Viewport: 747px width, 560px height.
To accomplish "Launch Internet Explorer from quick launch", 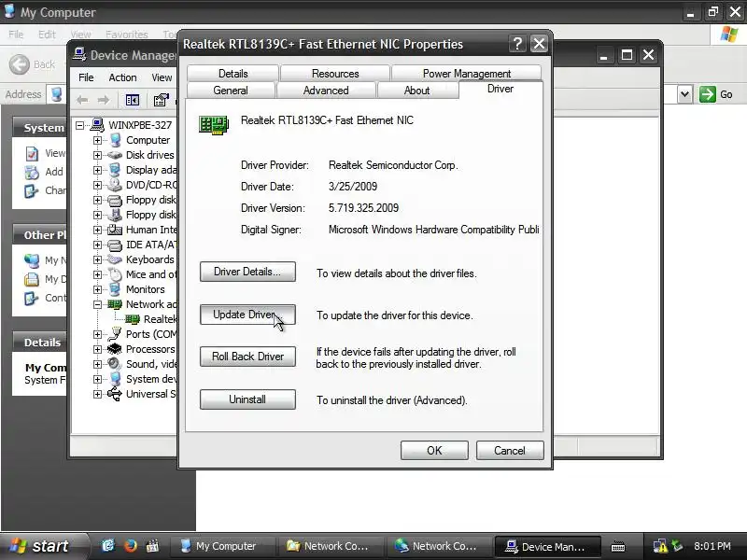I will (108, 546).
